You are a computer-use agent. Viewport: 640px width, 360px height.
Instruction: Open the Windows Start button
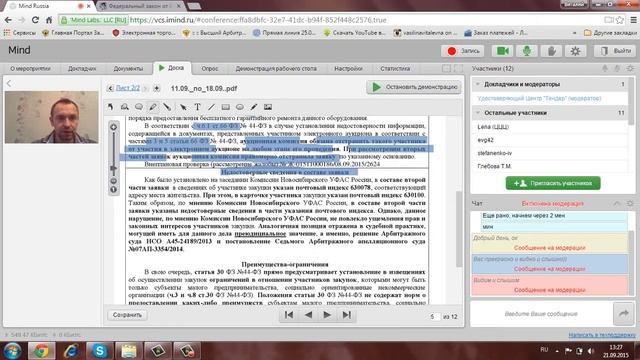point(13,351)
